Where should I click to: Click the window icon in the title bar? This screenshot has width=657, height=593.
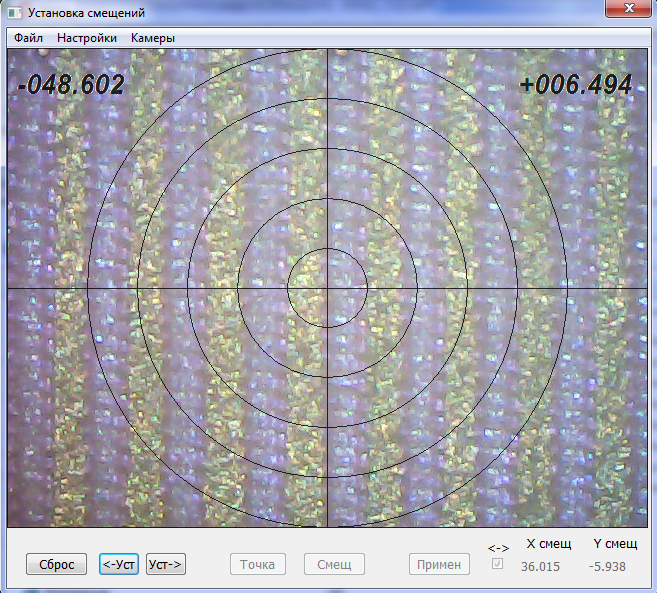click(x=15, y=13)
